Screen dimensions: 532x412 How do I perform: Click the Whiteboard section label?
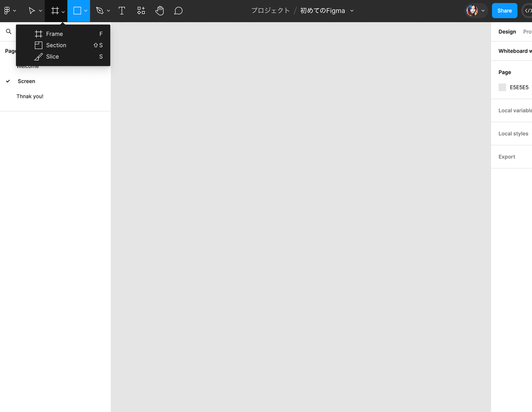pos(515,51)
